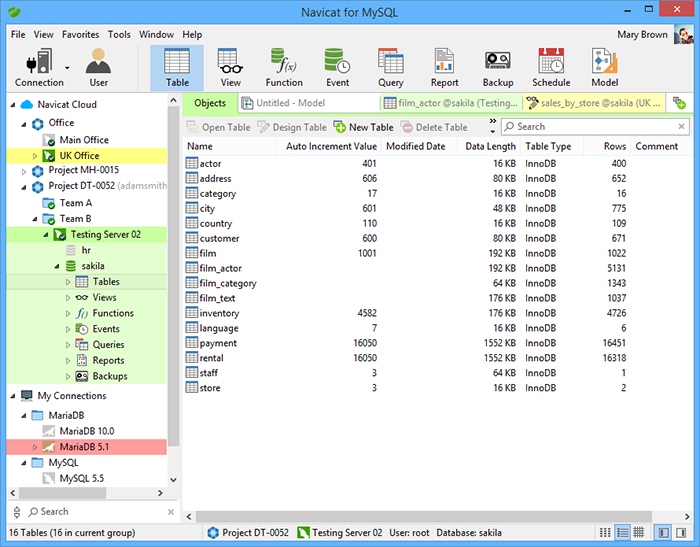This screenshot has width=700, height=547.
Task: Open the Function toolbar icon
Action: click(284, 68)
